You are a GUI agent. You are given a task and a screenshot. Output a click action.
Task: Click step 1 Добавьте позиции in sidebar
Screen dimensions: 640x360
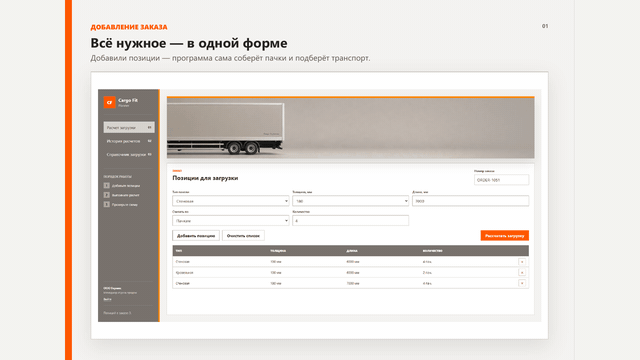[x=122, y=185]
